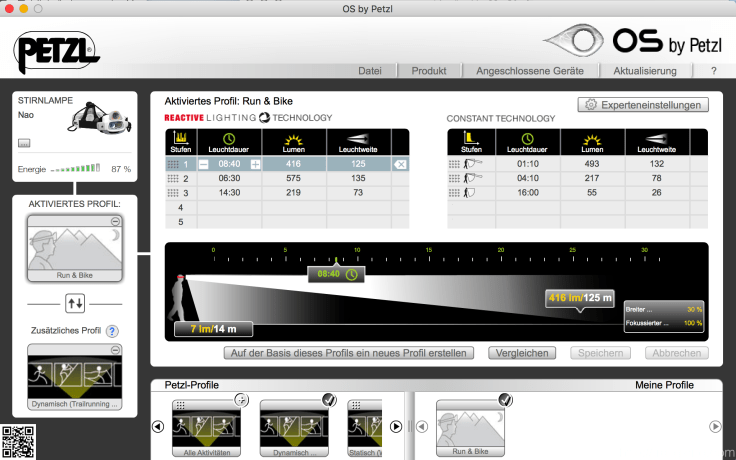Viewport: 736px width, 460px height.
Task: Delete row 1 of reactive lighting table
Action: (x=399, y=163)
